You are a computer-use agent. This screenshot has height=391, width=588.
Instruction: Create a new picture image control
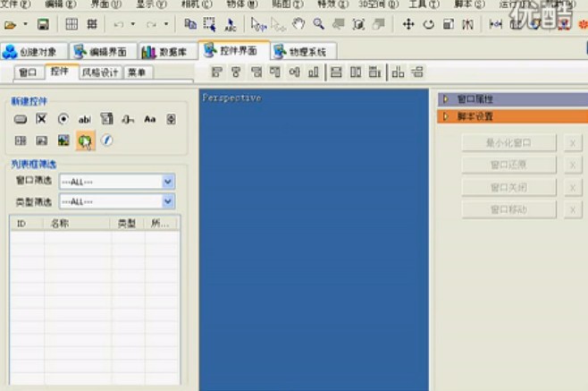pyautogui.click(x=63, y=140)
